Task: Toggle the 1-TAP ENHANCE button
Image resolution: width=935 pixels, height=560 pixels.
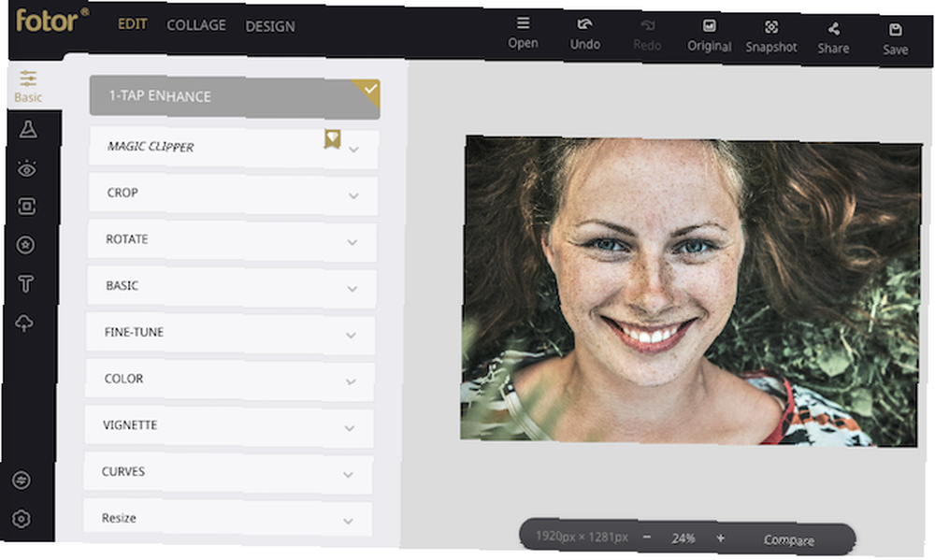Action: 235,96
